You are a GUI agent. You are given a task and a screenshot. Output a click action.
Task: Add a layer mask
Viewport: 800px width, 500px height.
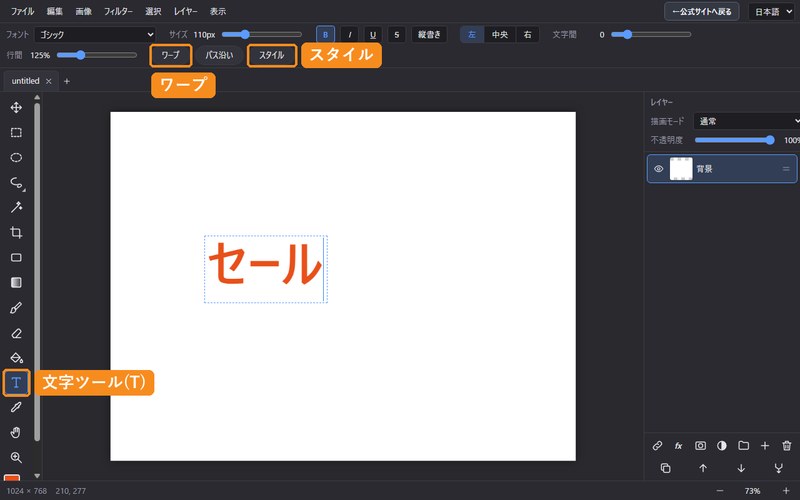coord(701,445)
